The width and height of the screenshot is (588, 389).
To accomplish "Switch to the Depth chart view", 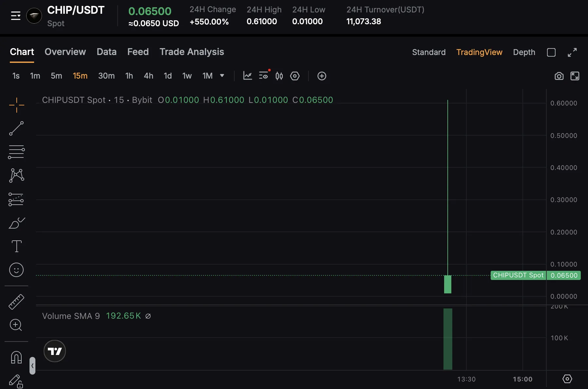I will pyautogui.click(x=524, y=52).
